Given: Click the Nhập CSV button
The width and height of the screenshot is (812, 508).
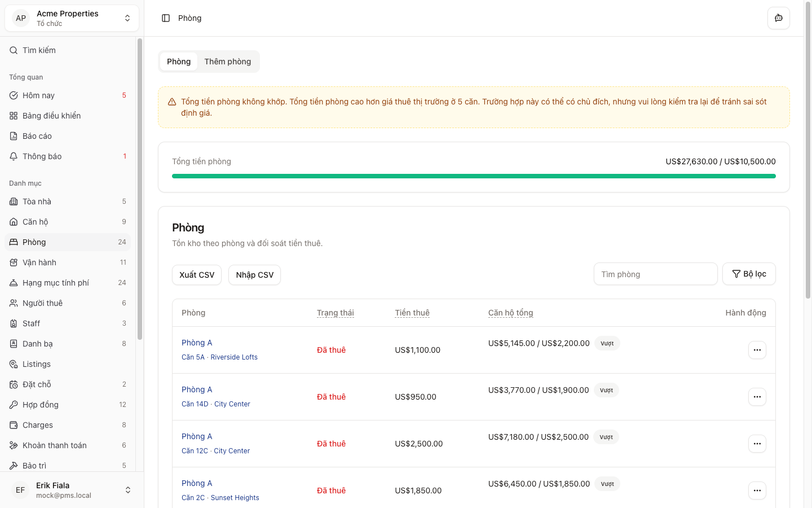Looking at the screenshot, I should click(x=254, y=275).
